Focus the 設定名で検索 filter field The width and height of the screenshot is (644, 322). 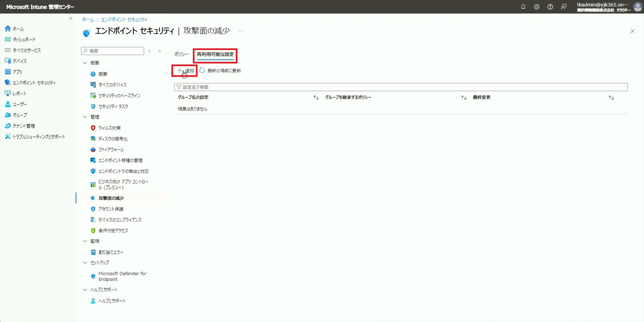click(x=401, y=87)
